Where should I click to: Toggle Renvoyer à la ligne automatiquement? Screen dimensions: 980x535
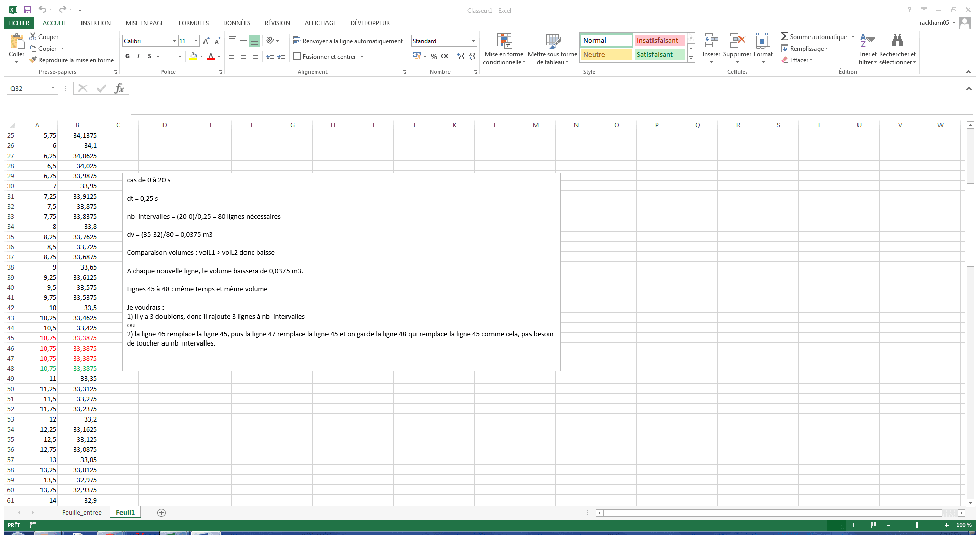tap(348, 41)
